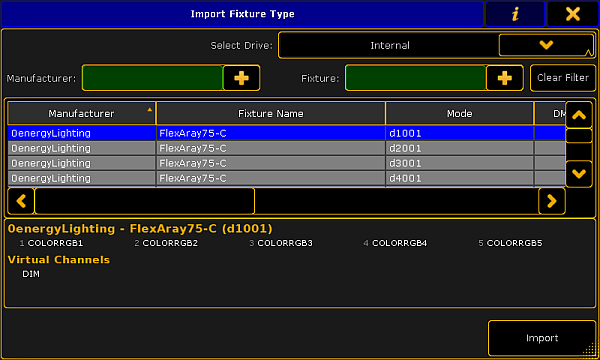
Task: Click into the Fixture filter field
Action: [x=416, y=78]
